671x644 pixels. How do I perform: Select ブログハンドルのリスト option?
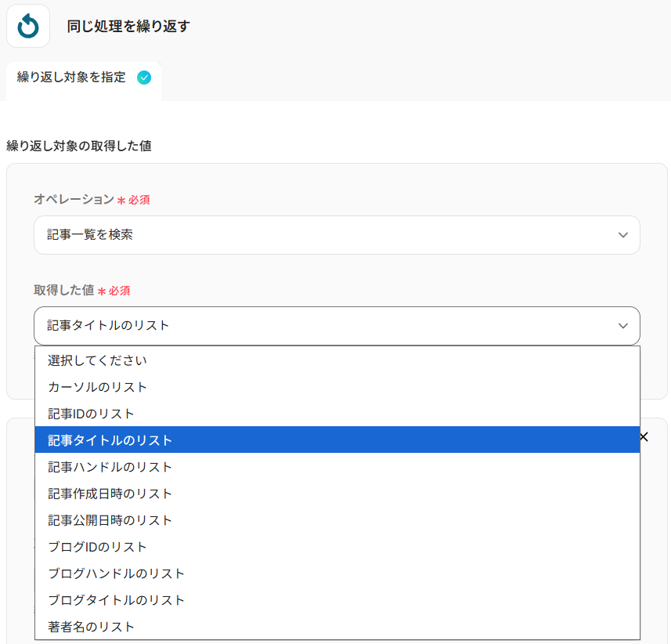[x=117, y=573]
